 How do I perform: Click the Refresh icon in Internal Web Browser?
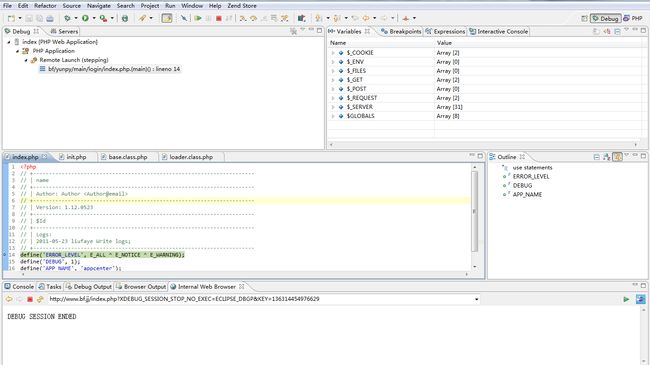point(40,299)
